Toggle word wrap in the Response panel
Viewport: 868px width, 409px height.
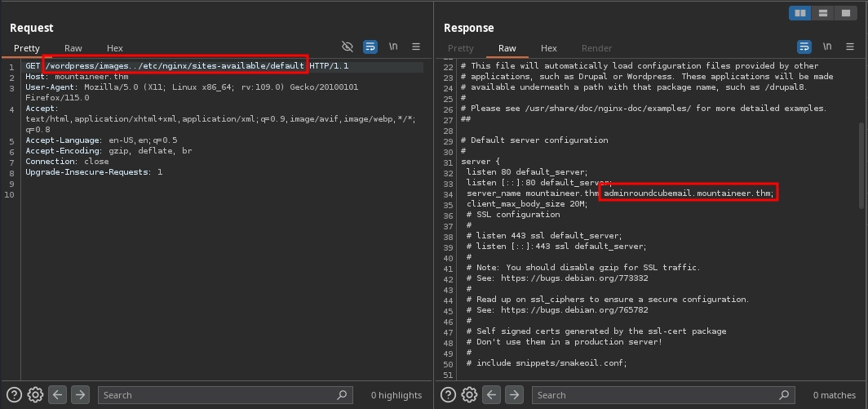pos(804,47)
